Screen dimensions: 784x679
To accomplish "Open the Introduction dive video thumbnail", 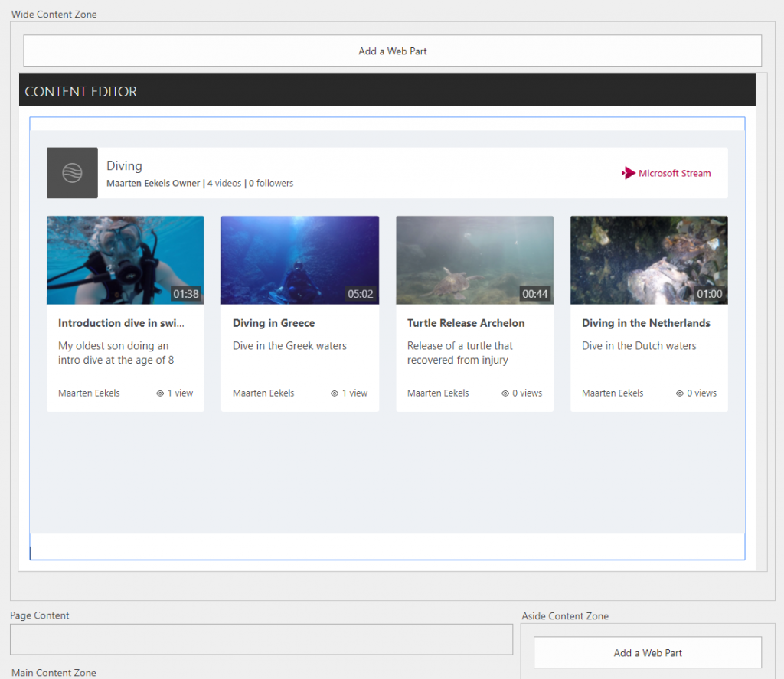I will click(126, 260).
